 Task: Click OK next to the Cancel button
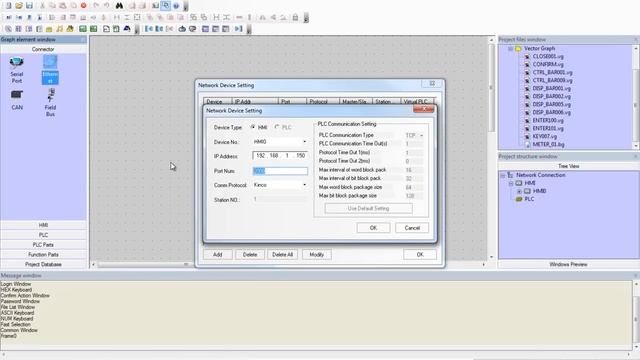[373, 228]
